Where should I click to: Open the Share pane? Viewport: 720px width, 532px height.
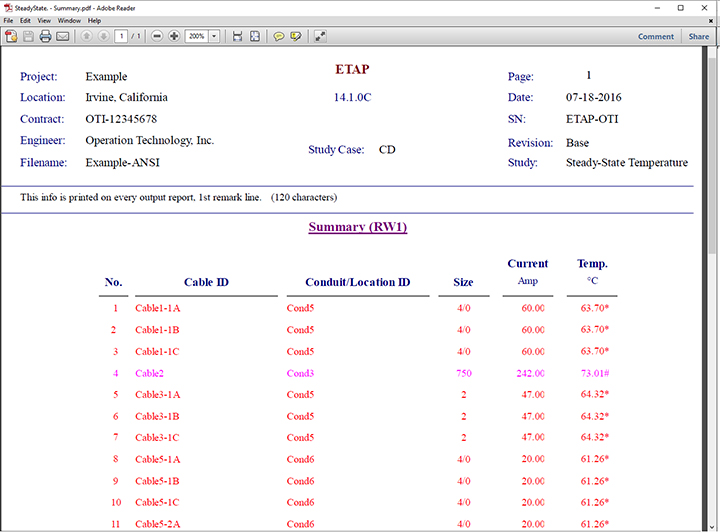point(698,36)
